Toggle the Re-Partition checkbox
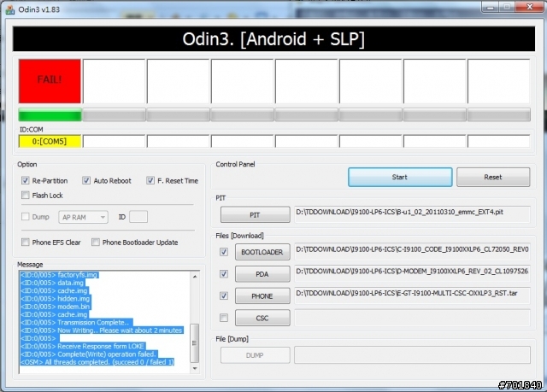 25,180
